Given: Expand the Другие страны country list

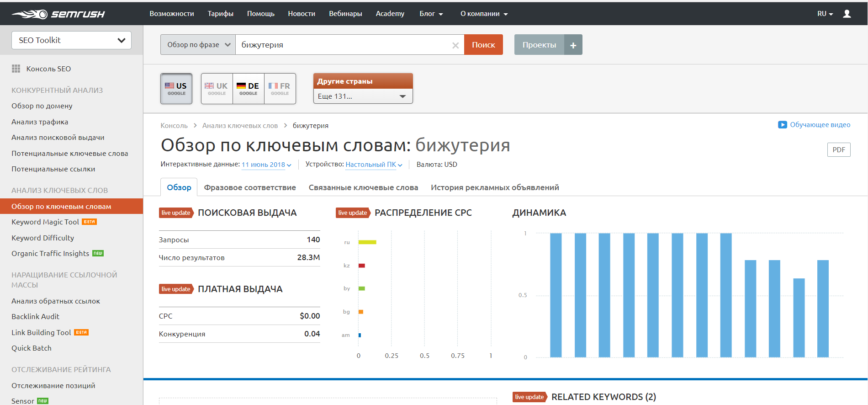Looking at the screenshot, I should 363,96.
